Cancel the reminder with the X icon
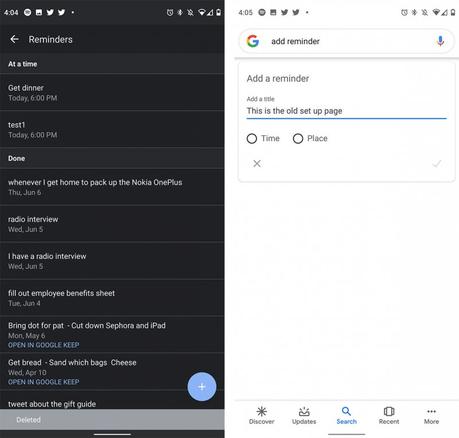The width and height of the screenshot is (459, 438). [257, 163]
